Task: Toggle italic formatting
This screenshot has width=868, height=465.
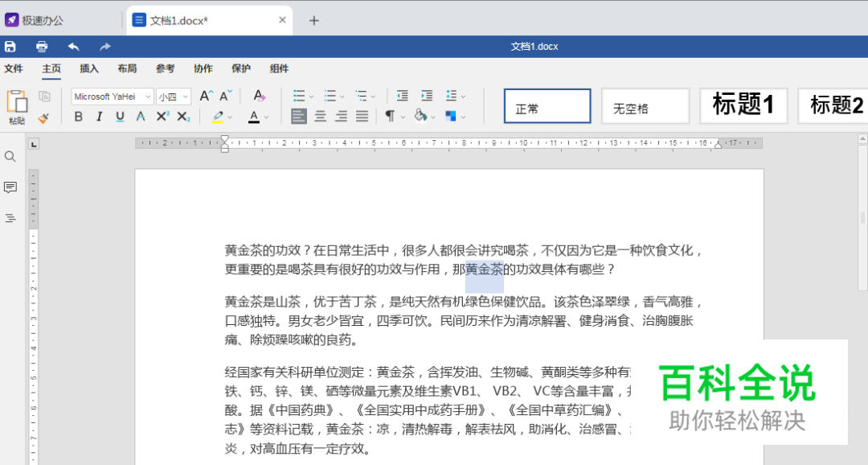Action: click(x=99, y=117)
